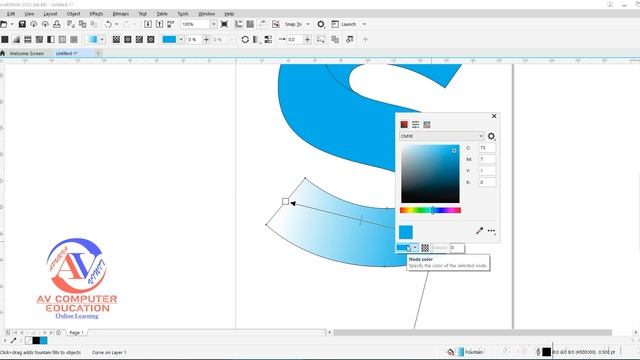
Task: Open the CMYK color model dropdown
Action: tap(442, 136)
